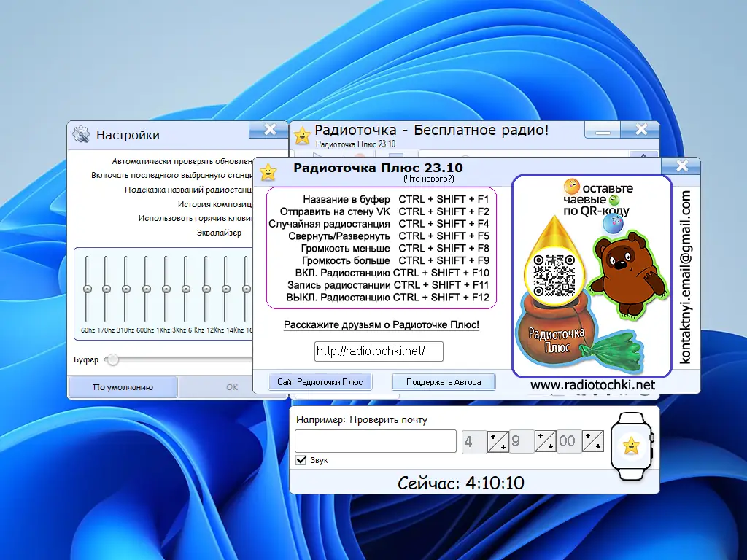Click the 6 Khz equalizer slider knob
This screenshot has width=747, height=560.
point(206,289)
